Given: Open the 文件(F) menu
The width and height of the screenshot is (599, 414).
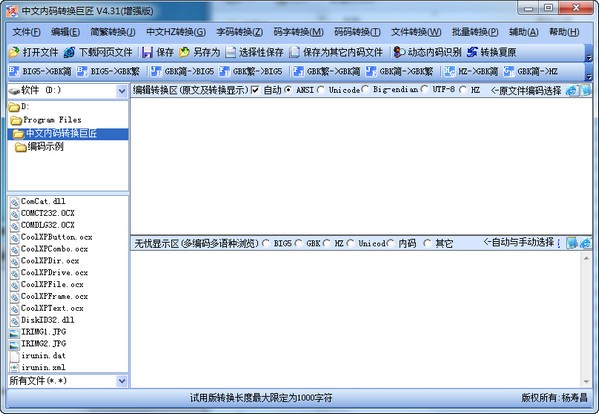Looking at the screenshot, I should point(26,32).
